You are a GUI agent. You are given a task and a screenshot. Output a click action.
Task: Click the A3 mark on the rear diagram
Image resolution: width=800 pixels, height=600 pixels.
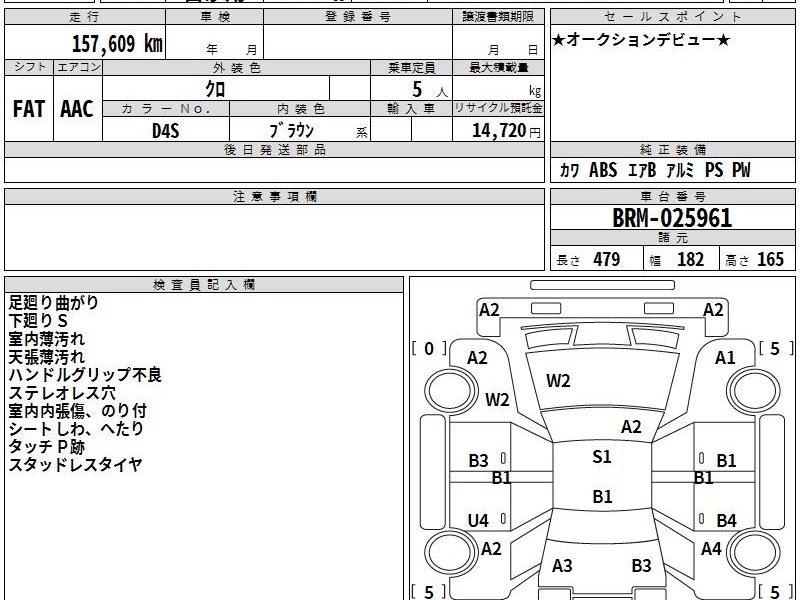[x=562, y=565]
